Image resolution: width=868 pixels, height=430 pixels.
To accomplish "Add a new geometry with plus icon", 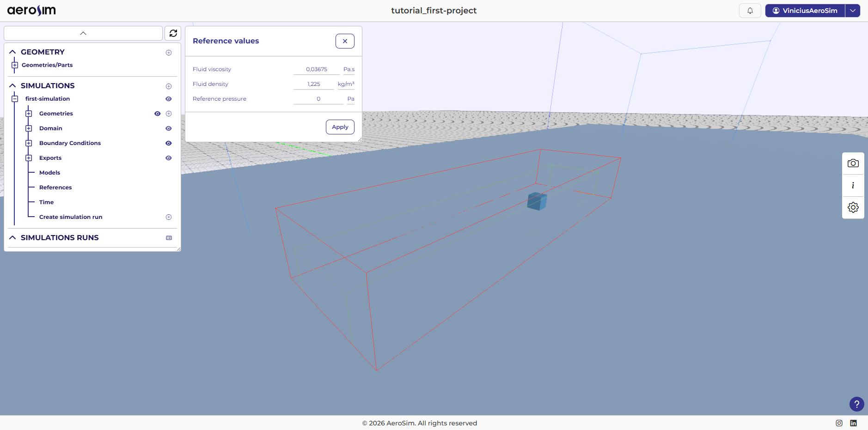I will [169, 53].
